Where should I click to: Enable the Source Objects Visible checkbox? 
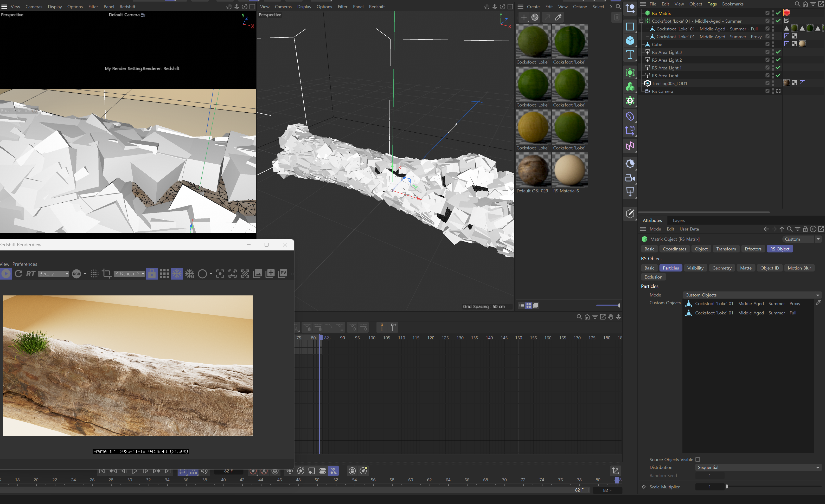(x=698, y=460)
